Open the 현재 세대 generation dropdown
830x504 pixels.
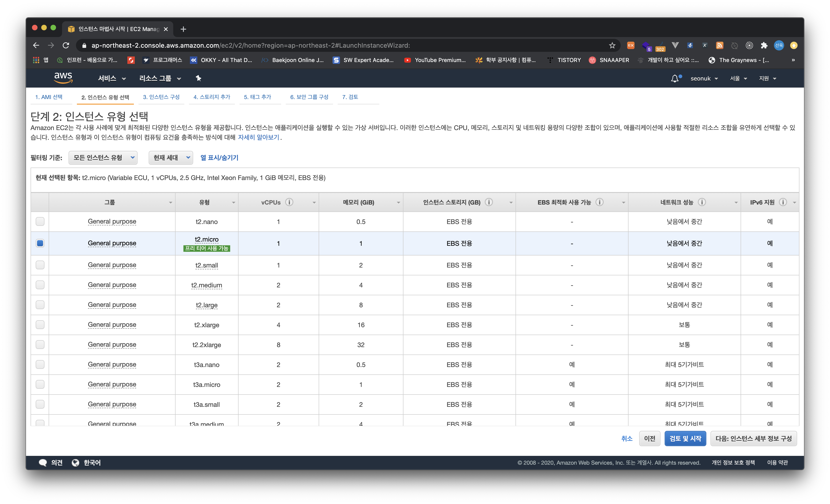click(x=171, y=158)
